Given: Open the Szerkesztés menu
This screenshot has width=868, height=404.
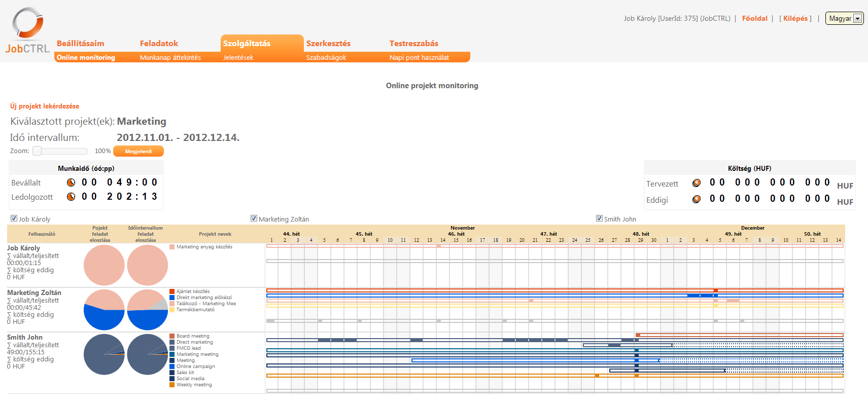Looking at the screenshot, I should (x=328, y=43).
